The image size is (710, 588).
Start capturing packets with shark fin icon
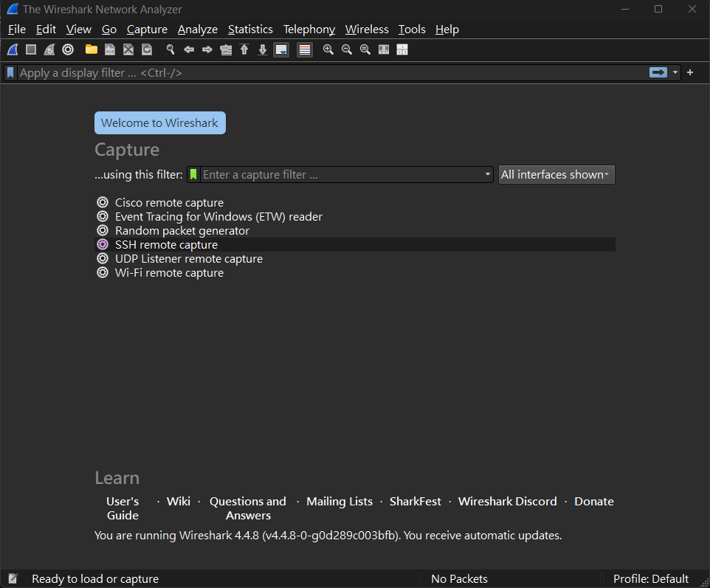click(13, 49)
